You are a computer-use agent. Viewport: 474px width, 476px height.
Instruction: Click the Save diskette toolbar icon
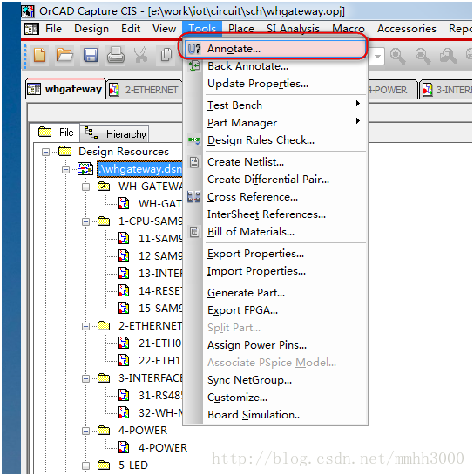point(91,56)
